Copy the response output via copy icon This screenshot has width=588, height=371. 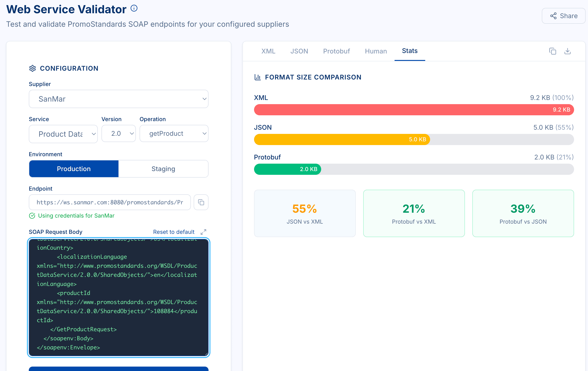553,51
